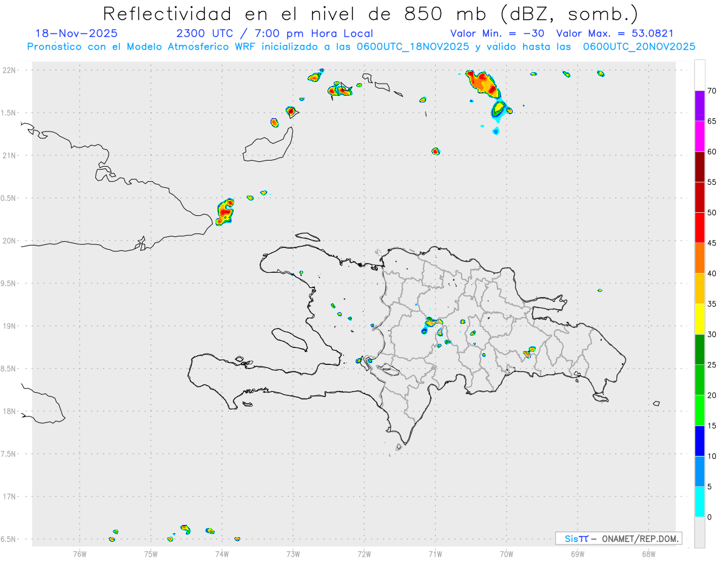This screenshot has height=562, width=728.
Task: Click the '71W' longitude axis label
Action: point(435,554)
